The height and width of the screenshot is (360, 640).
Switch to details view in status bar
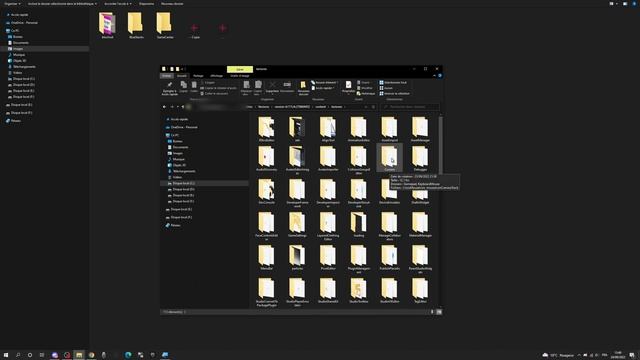tap(432, 312)
